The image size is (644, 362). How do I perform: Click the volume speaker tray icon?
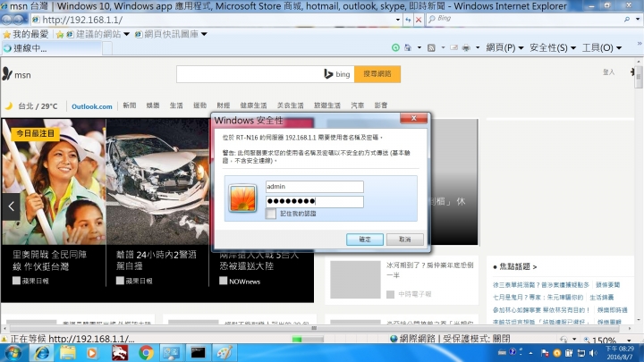[593, 353]
